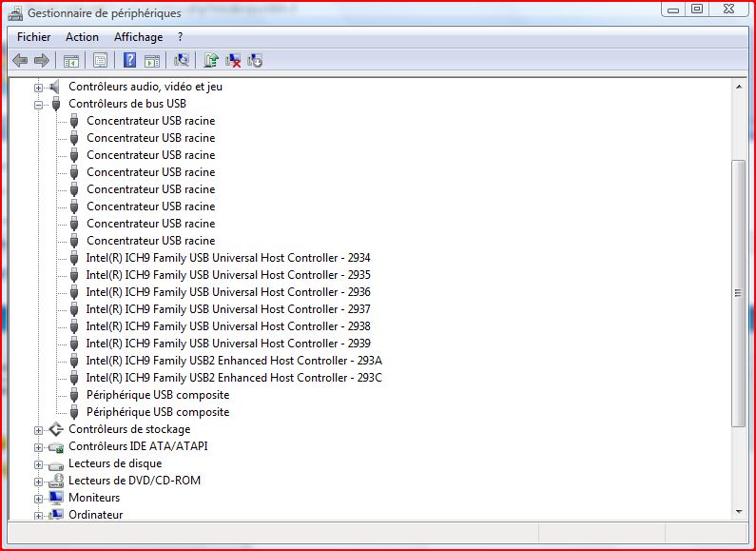This screenshot has height=551, width=756.
Task: Click the blue Help question mark icon
Action: click(129, 60)
